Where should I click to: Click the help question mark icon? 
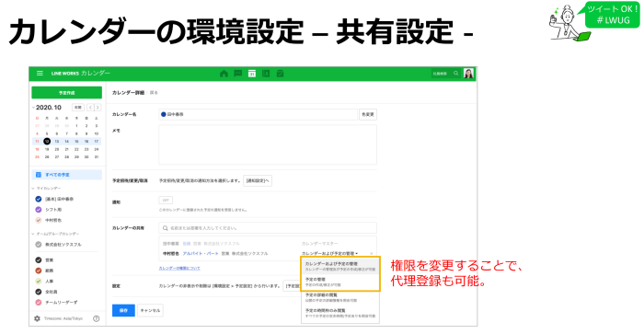click(96, 318)
